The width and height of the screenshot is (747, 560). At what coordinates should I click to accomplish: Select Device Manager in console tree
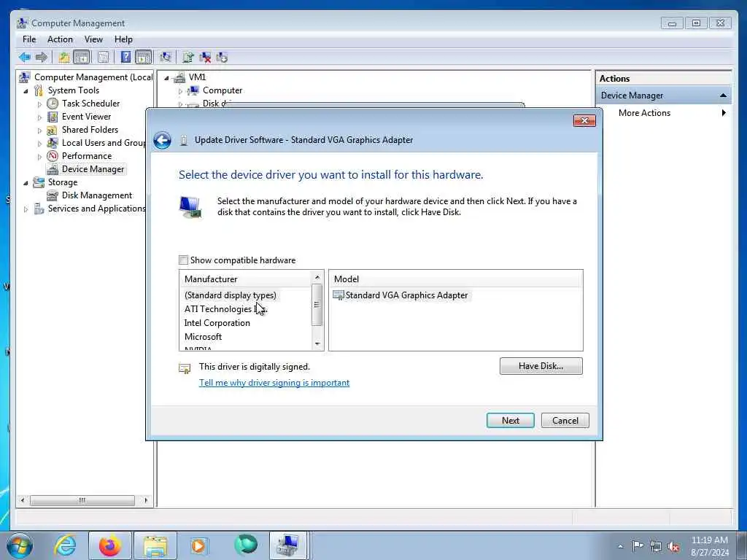[x=86, y=169]
